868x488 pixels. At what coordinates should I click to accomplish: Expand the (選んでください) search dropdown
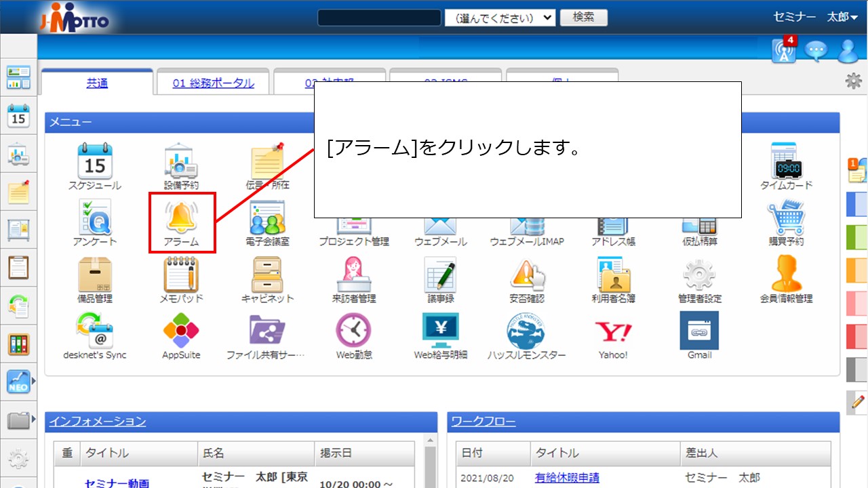tap(500, 18)
